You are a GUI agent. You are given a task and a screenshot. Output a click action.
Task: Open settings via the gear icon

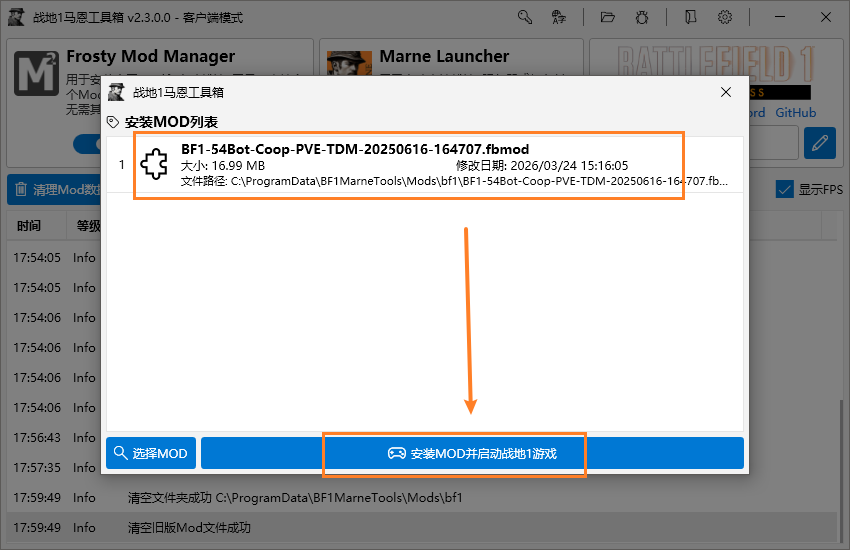[x=725, y=17]
